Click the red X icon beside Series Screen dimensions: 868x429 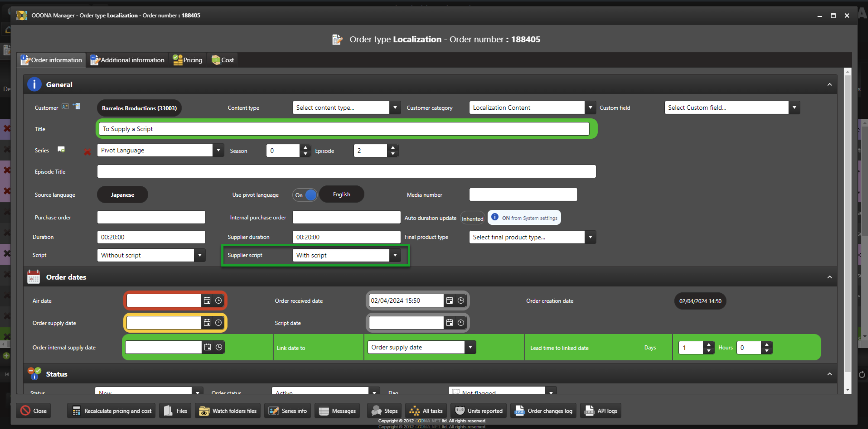click(87, 152)
